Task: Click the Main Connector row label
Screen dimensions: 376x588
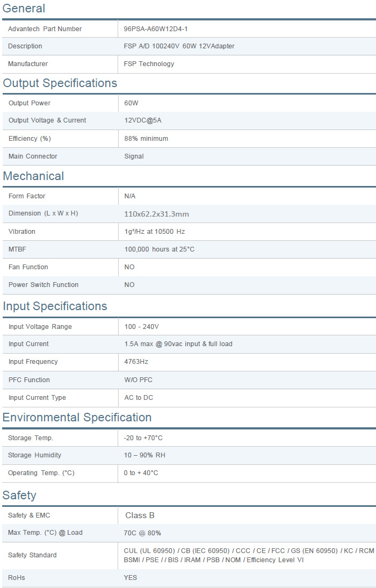Action: tap(33, 156)
